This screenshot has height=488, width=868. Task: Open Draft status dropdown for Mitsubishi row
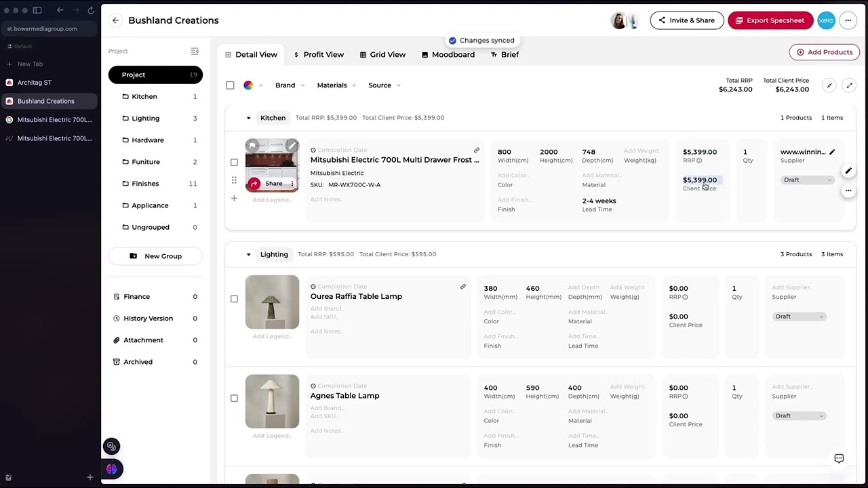pos(808,180)
